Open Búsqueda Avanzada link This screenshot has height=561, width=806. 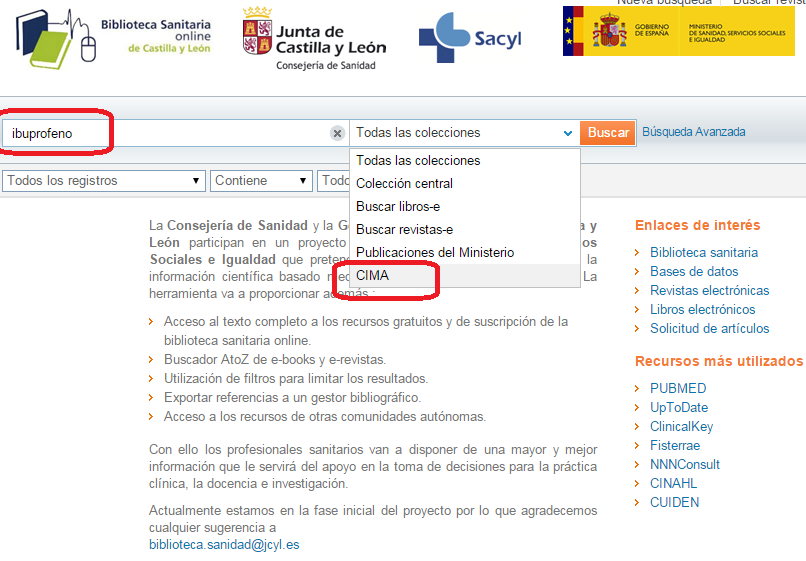[693, 132]
